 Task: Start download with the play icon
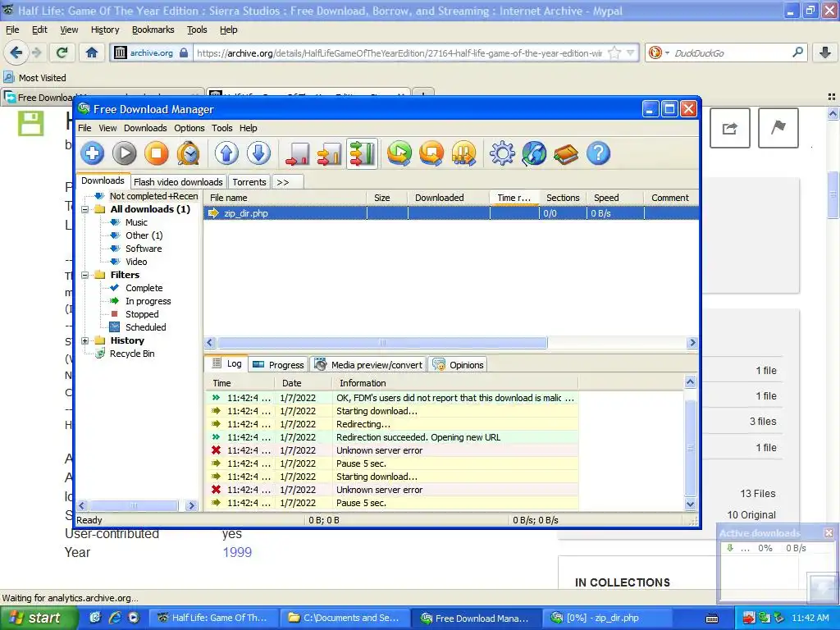(x=125, y=153)
